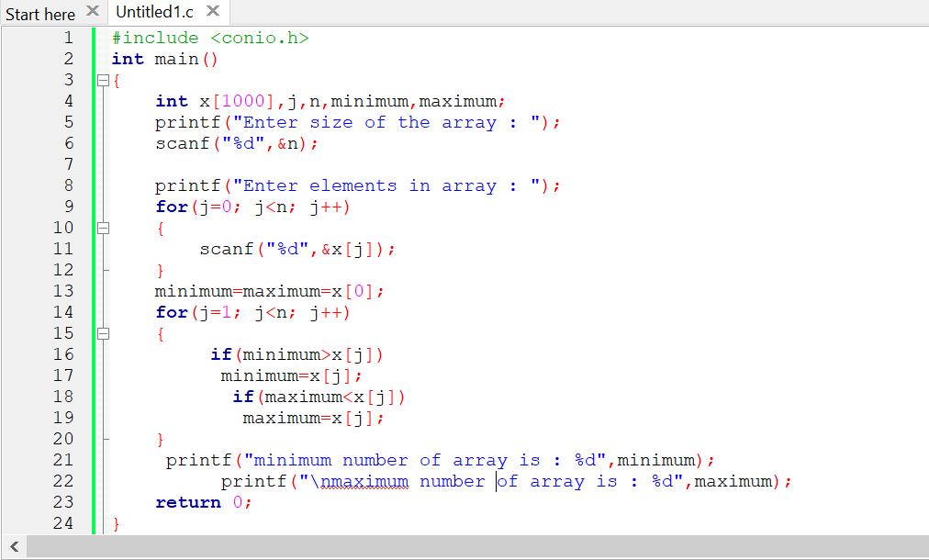Click 'for(j=0; j<n; j++)' on line 9
Image resolution: width=929 pixels, height=560 pixels.
(253, 207)
